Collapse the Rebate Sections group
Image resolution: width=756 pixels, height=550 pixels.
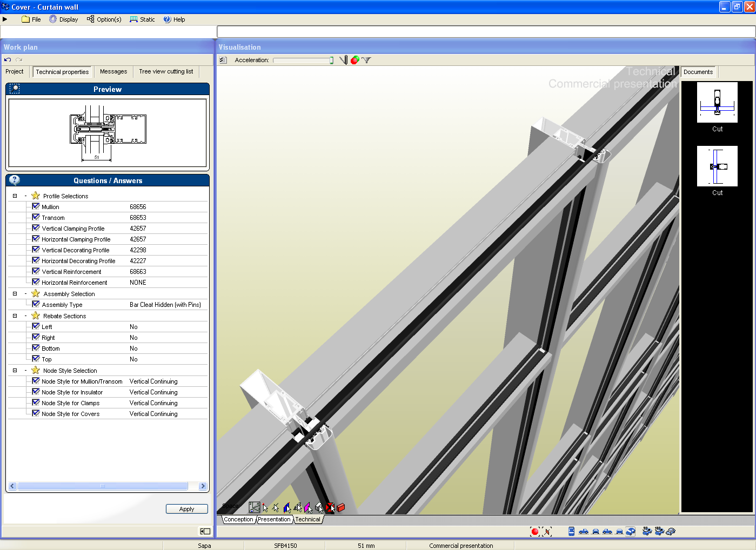[15, 316]
